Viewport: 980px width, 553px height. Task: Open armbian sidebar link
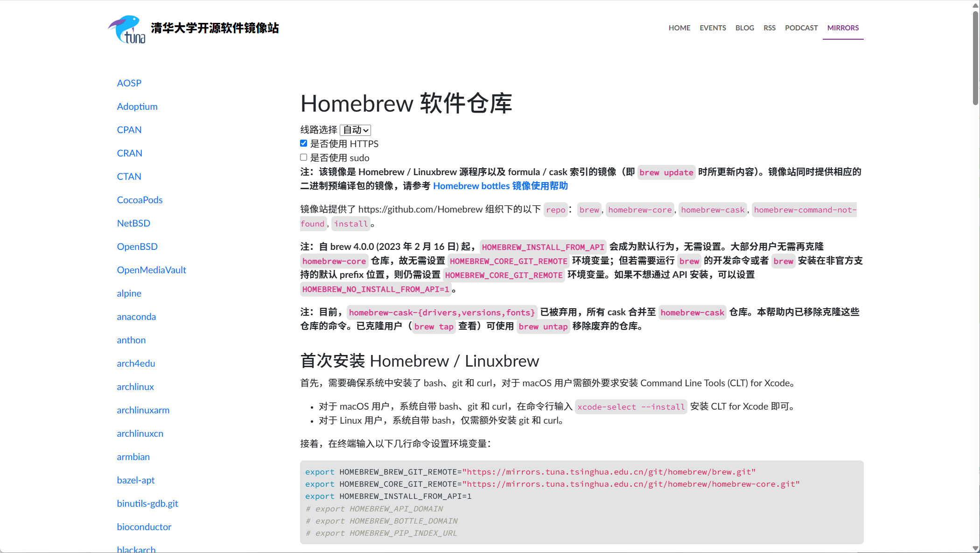133,457
